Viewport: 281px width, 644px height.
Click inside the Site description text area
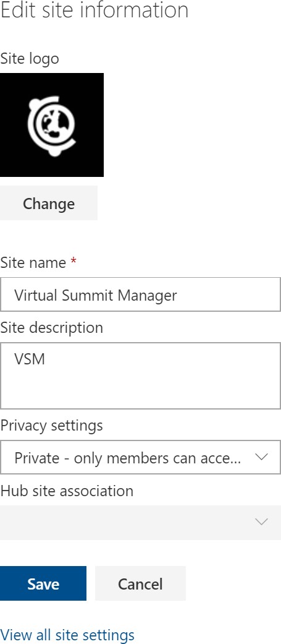tap(140, 376)
